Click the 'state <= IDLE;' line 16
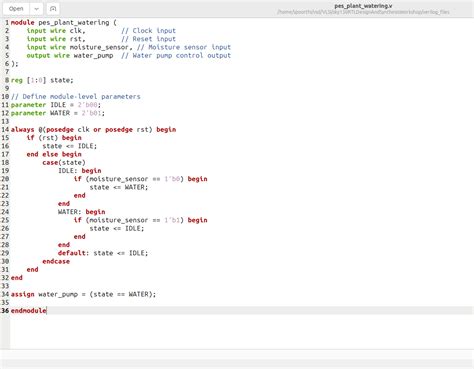 coord(70,146)
